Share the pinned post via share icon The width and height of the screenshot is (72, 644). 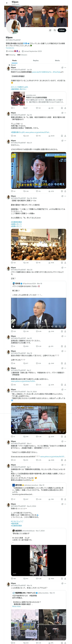point(65,108)
